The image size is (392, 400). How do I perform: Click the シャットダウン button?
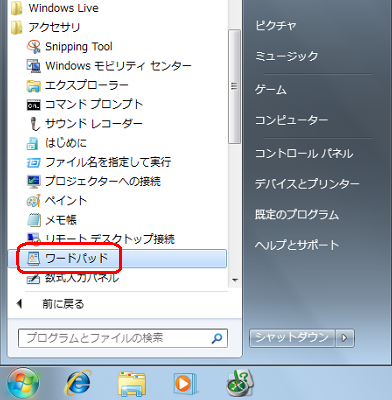[x=292, y=338]
